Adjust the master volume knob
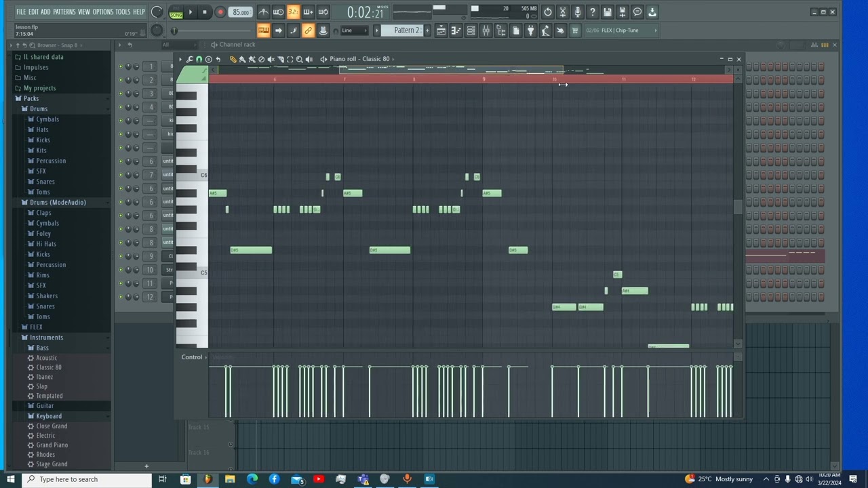Image resolution: width=868 pixels, height=488 pixels. pyautogui.click(x=157, y=12)
